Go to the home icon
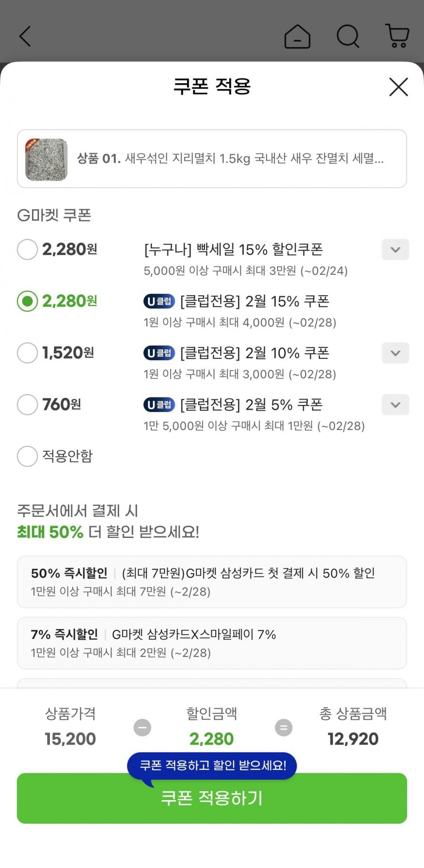 tap(297, 36)
